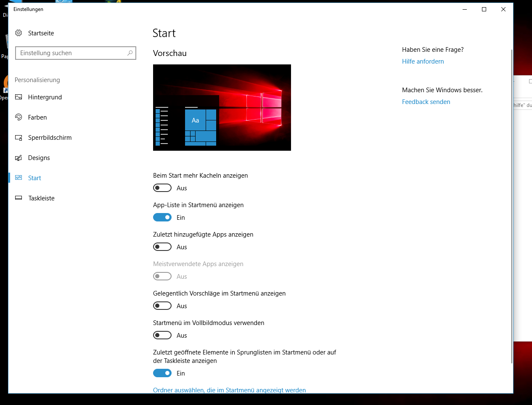Image resolution: width=532 pixels, height=405 pixels.
Task: Click the Farben palette icon
Action: (19, 117)
